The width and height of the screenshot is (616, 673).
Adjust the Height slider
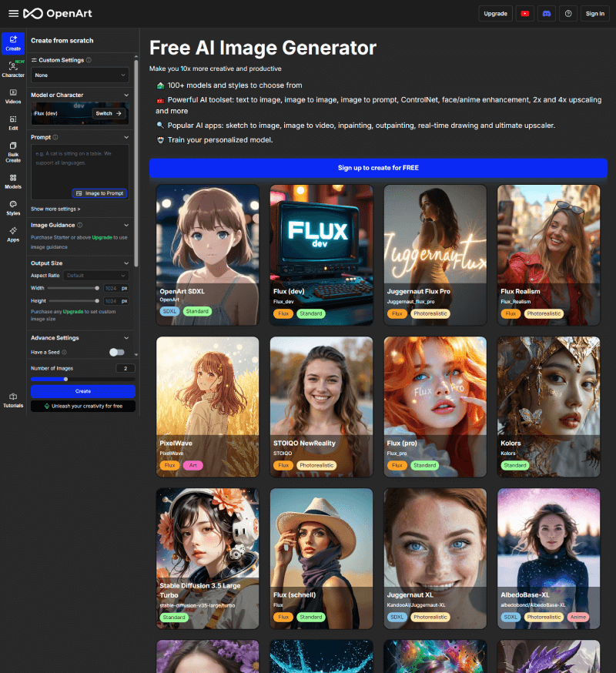coord(73,301)
